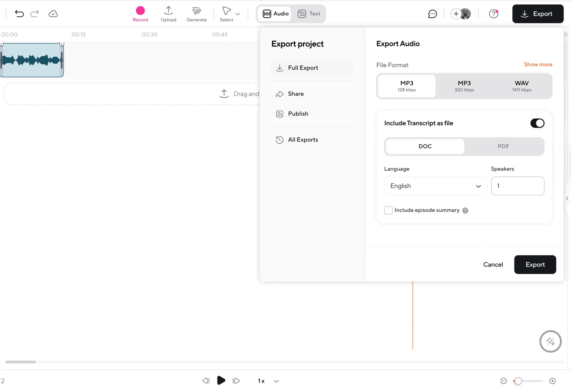Click the timeline zoom slider handle
Screen dimensions: 571x392
[518, 381]
